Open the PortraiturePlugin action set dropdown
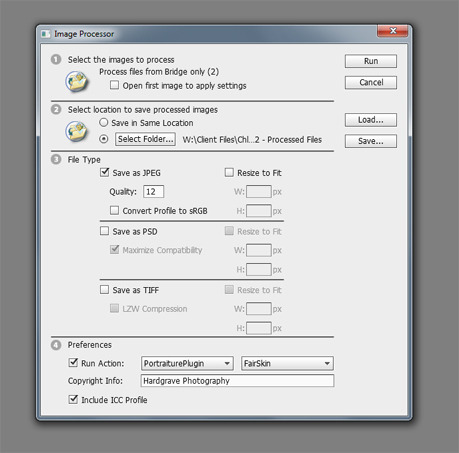This screenshot has width=459, height=453. click(x=187, y=363)
